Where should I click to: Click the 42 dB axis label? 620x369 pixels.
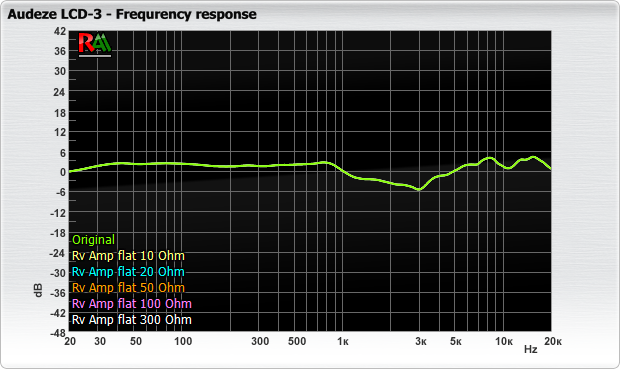(60, 31)
